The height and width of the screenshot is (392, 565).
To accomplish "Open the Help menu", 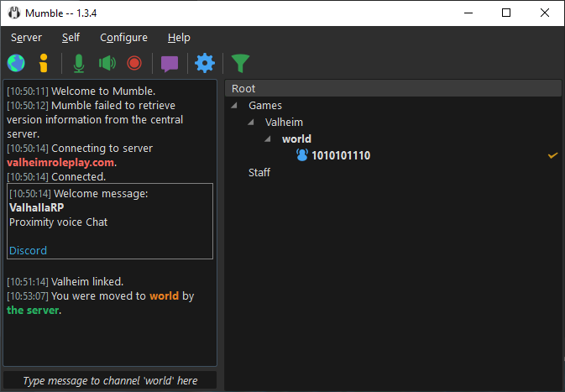I will coord(179,38).
